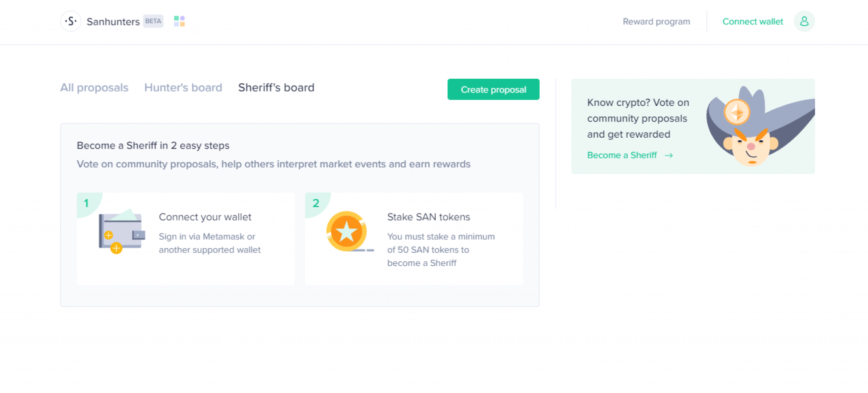Screen dimensions: 868x393
Task: Click the Connect wallet link
Action: tap(753, 22)
